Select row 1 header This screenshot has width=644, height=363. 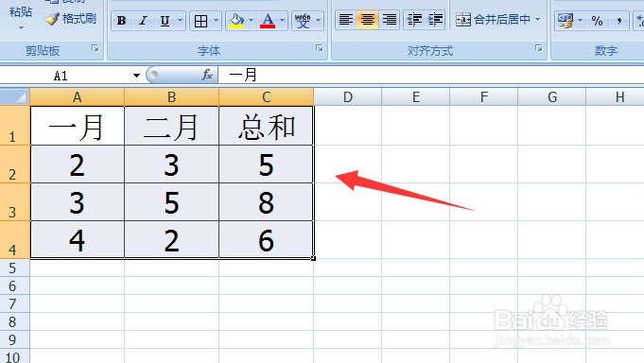click(x=15, y=126)
